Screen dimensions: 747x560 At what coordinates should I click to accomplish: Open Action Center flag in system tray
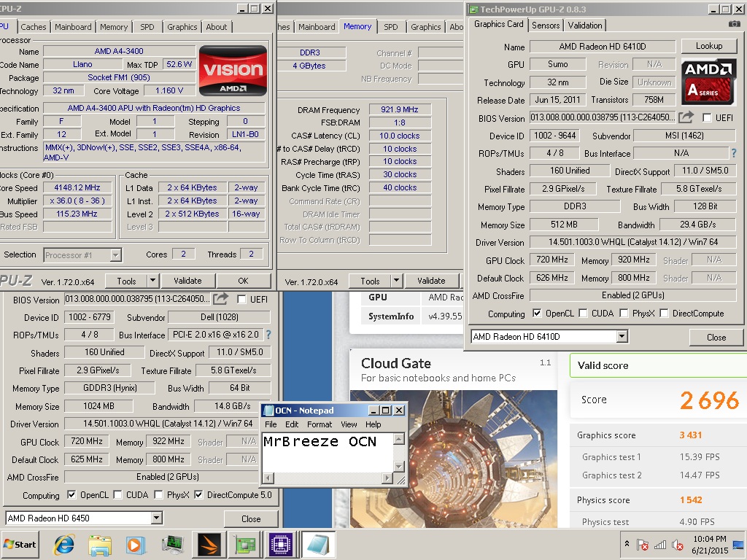point(643,545)
